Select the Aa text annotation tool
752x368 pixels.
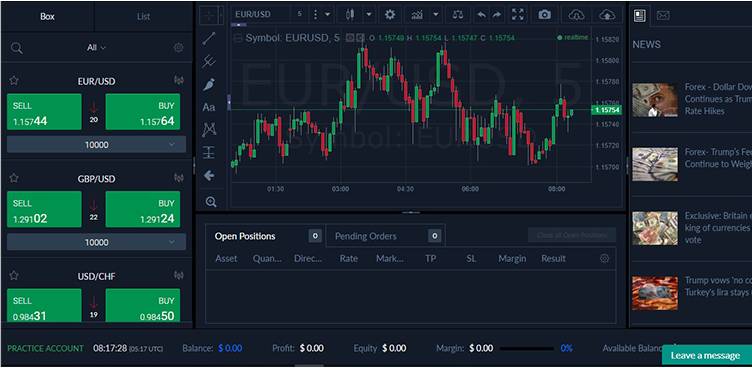[x=209, y=107]
